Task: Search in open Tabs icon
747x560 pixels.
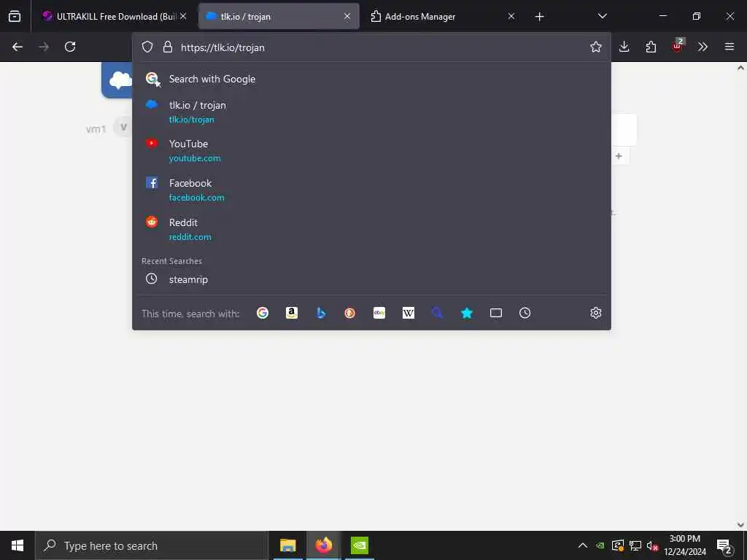Action: [496, 313]
